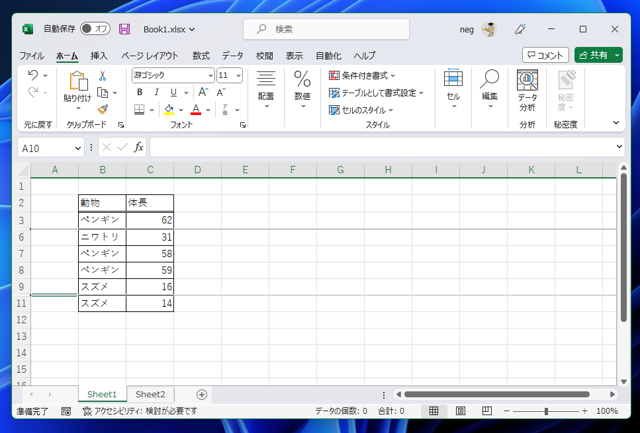Apply the yellow fill color
The image size is (640, 433).
coord(169,109)
